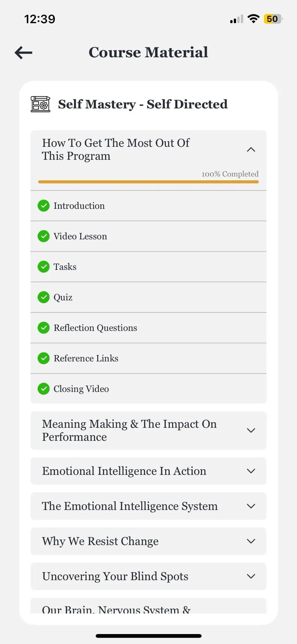Image resolution: width=297 pixels, height=644 pixels.
Task: Open the Video Lesson item
Action: 80,236
